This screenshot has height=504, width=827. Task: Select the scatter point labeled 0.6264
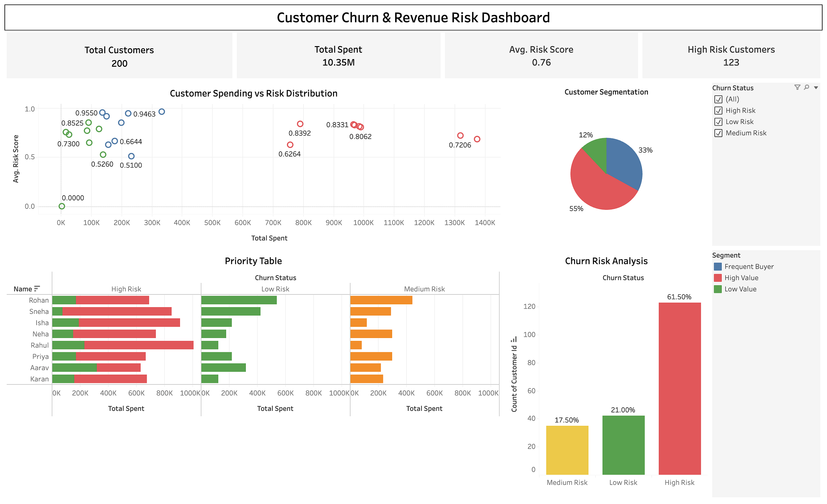pos(290,145)
